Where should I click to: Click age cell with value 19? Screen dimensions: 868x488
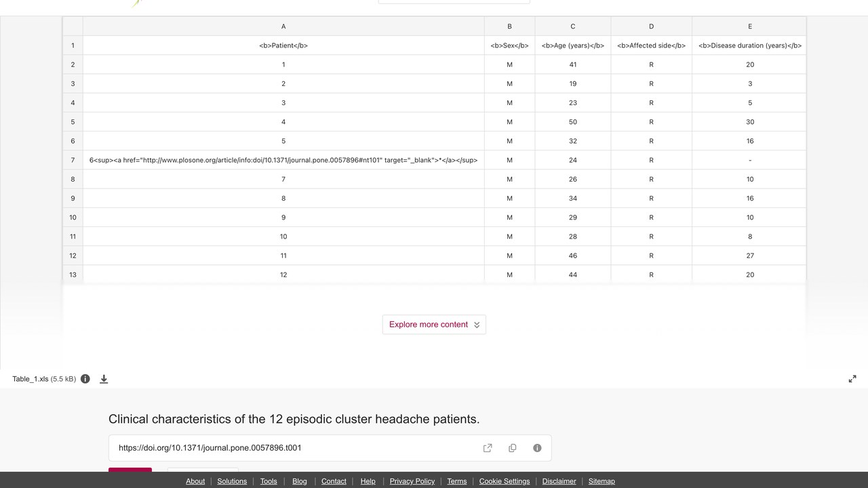click(573, 83)
